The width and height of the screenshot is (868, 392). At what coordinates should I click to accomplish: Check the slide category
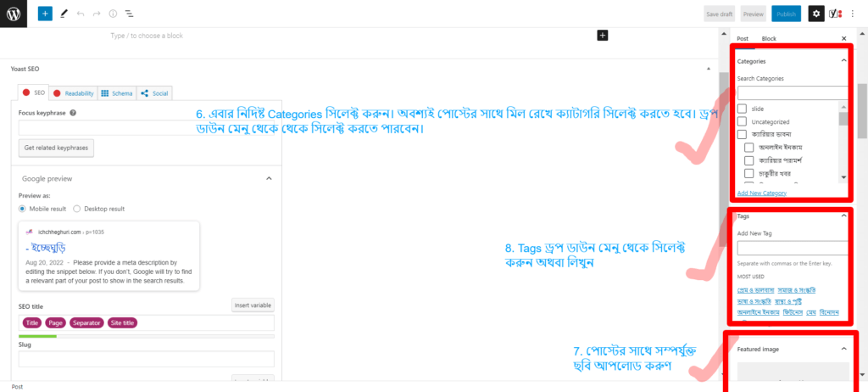click(743, 109)
